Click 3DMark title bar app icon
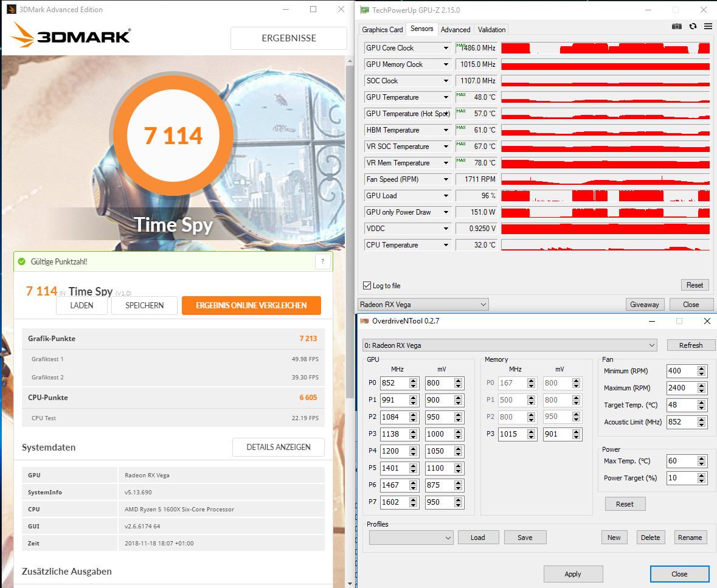This screenshot has width=717, height=588. 11,9
